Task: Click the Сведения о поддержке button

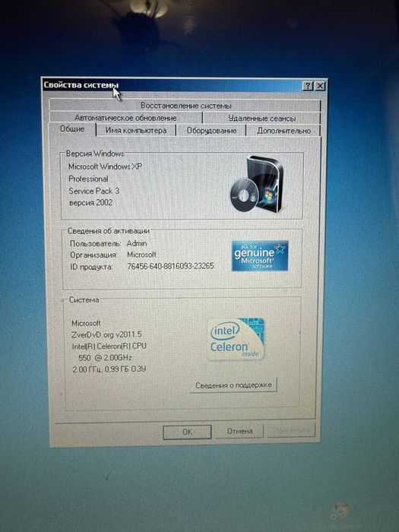Action: [x=233, y=385]
